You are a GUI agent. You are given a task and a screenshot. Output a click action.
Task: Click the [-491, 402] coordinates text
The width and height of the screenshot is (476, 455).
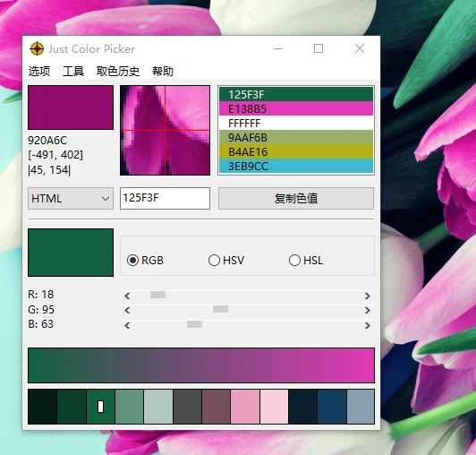55,155
